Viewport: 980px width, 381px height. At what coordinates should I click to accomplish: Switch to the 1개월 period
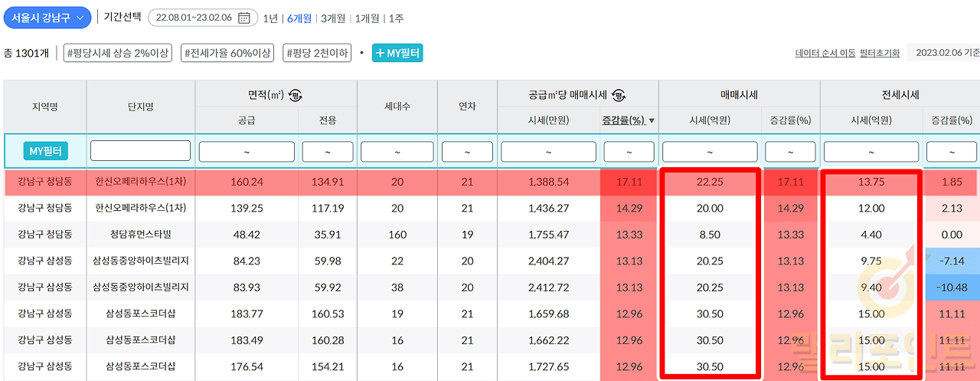pyautogui.click(x=367, y=18)
